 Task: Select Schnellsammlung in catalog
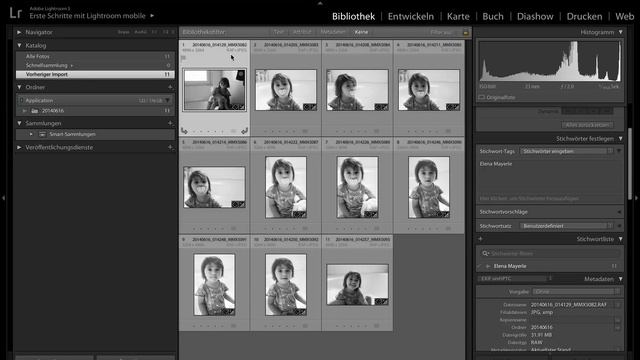[96, 65]
